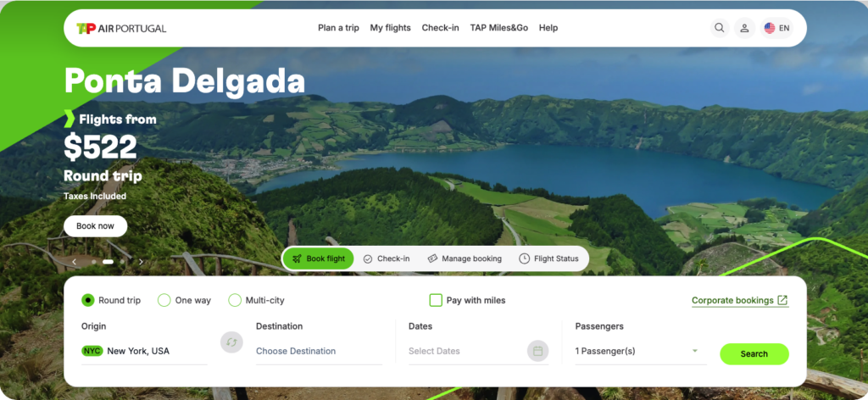Open the calendar icon in Dates field

point(537,351)
